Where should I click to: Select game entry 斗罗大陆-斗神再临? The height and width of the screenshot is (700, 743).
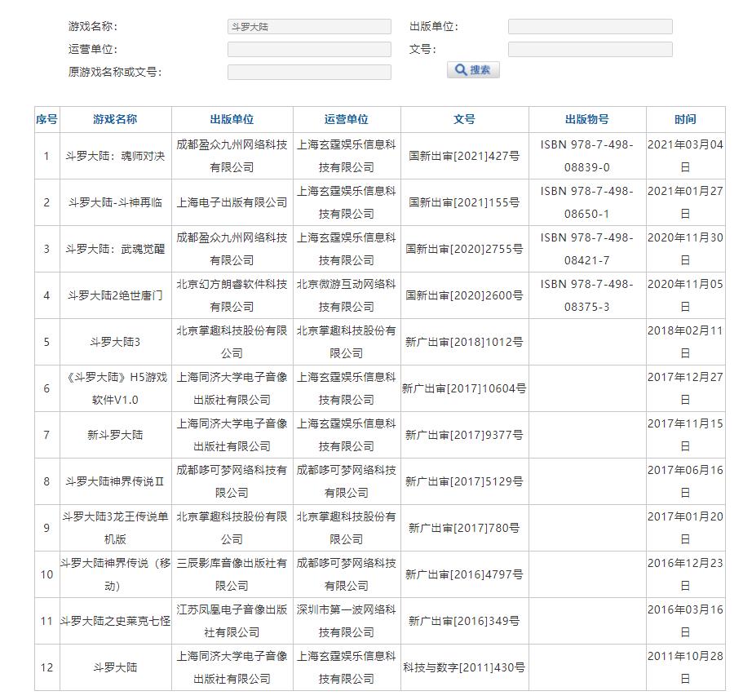pyautogui.click(x=115, y=202)
